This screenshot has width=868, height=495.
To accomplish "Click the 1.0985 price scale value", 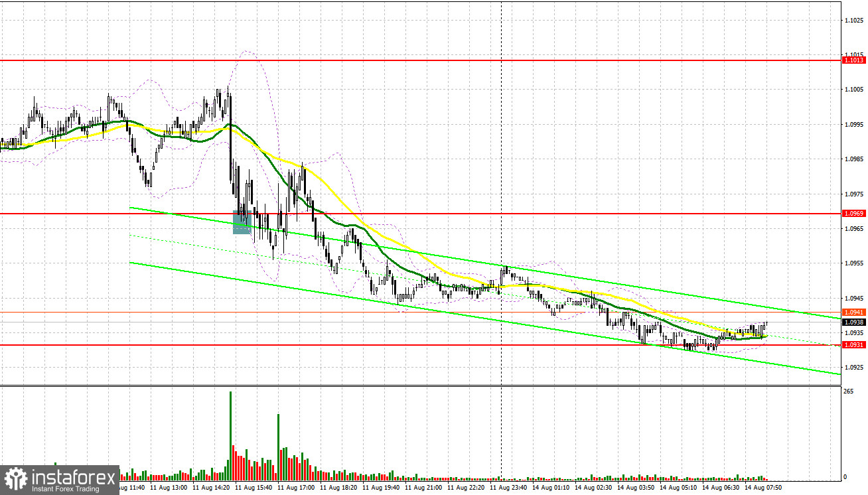I will tap(853, 159).
